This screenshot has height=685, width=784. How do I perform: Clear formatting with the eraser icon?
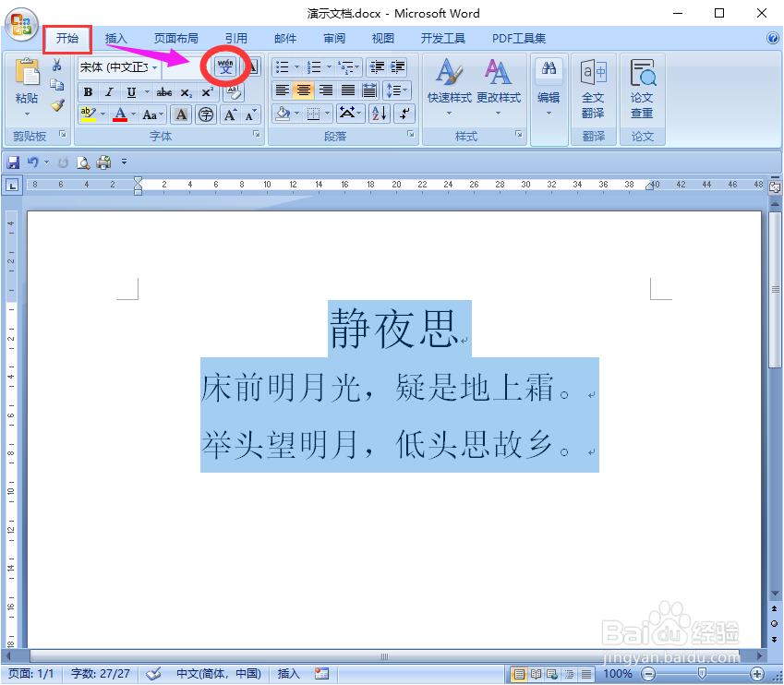[232, 92]
